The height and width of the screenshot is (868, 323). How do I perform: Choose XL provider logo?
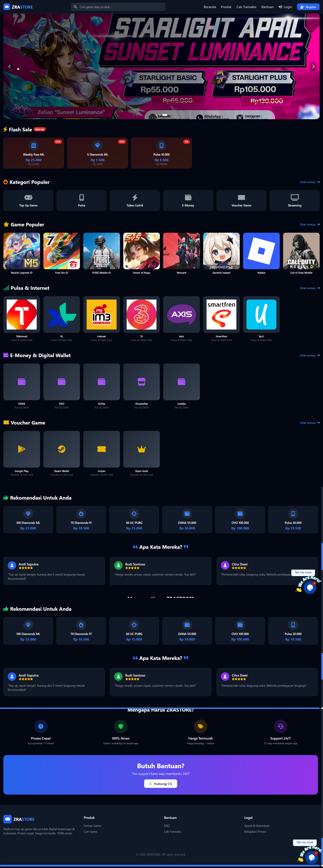point(62,314)
